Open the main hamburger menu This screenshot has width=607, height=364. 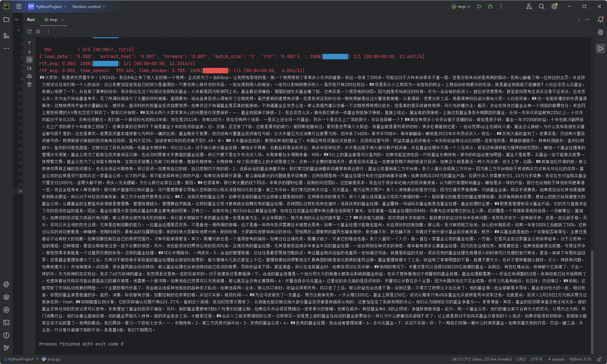tap(19, 6)
